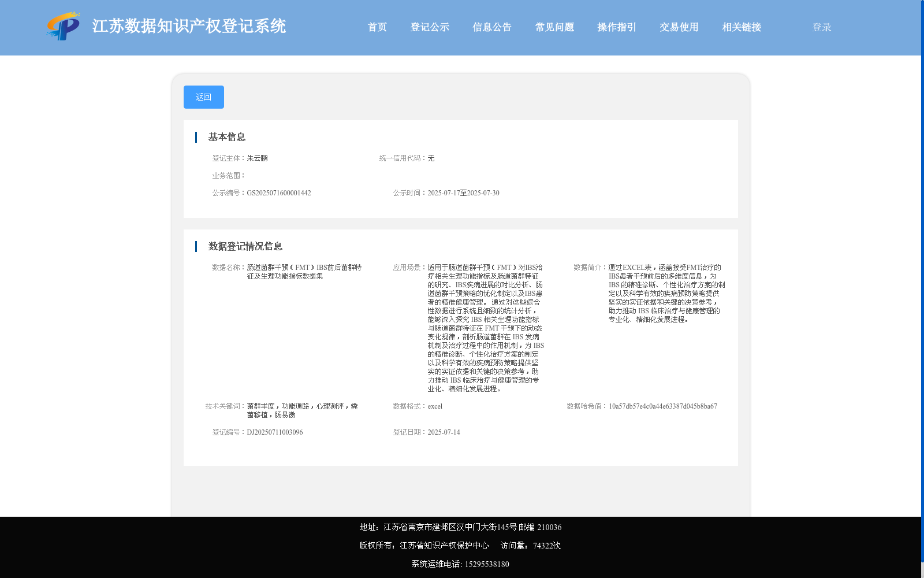Select the registration date 2025-07-14
Viewport: 924px width, 578px height.
[x=444, y=432]
